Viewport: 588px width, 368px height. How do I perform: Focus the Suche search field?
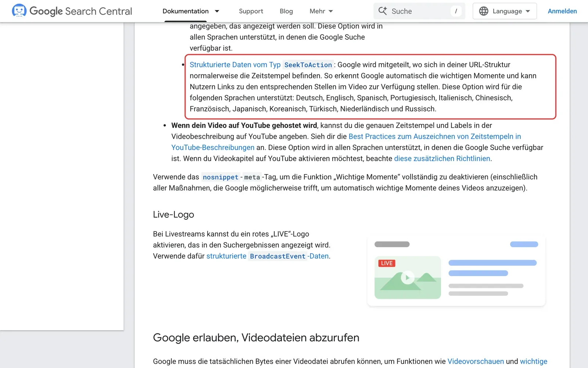[x=419, y=11]
